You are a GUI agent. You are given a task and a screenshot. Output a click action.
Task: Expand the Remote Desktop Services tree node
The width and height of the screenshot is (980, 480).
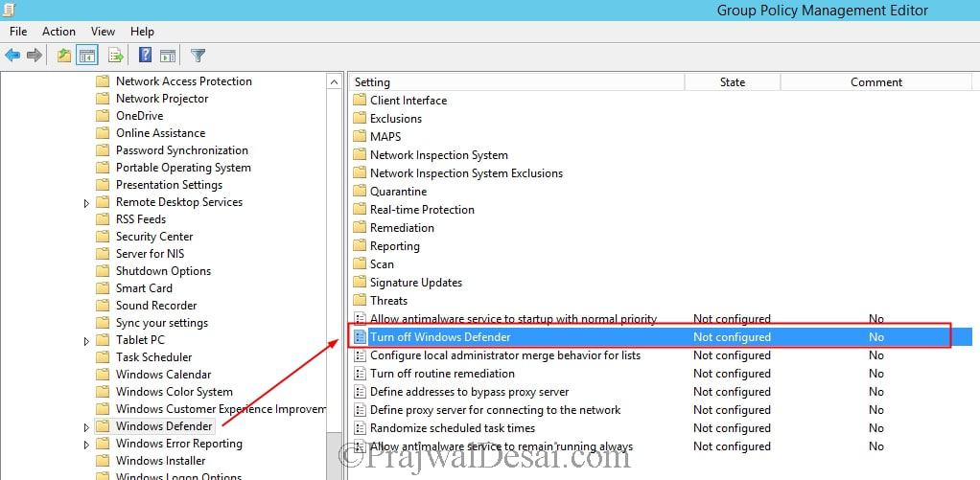(x=87, y=203)
